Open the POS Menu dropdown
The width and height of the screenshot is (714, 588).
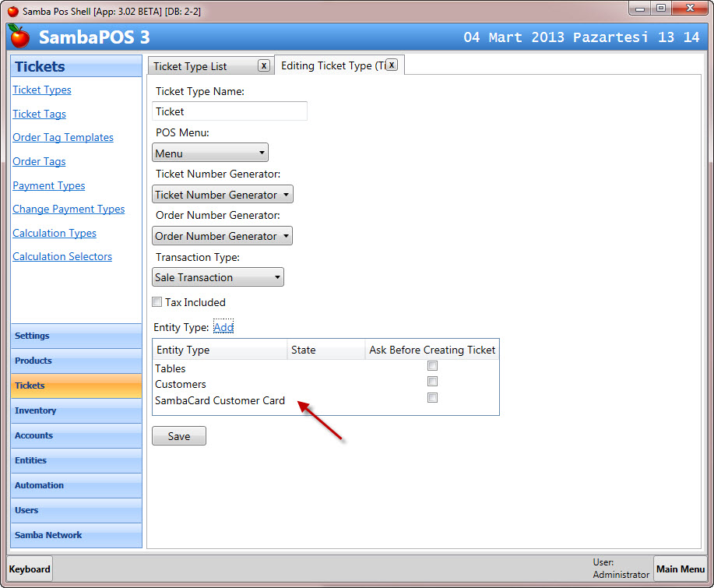coord(210,153)
